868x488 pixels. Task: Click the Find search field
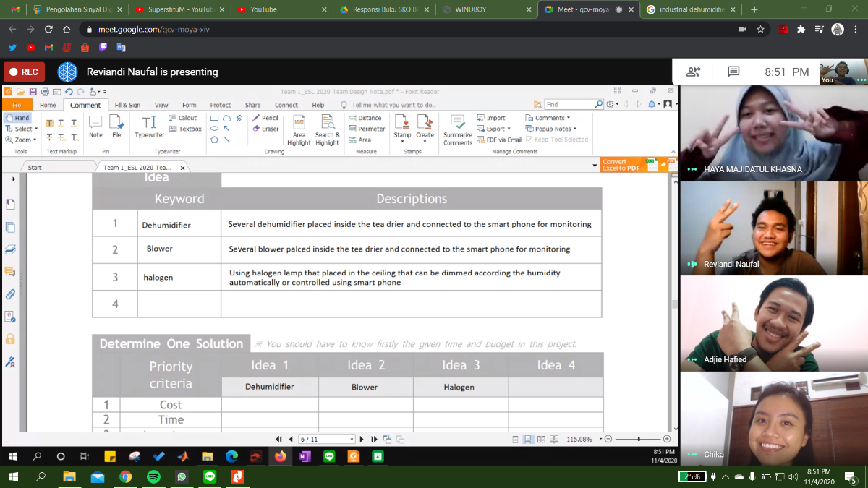pyautogui.click(x=569, y=105)
